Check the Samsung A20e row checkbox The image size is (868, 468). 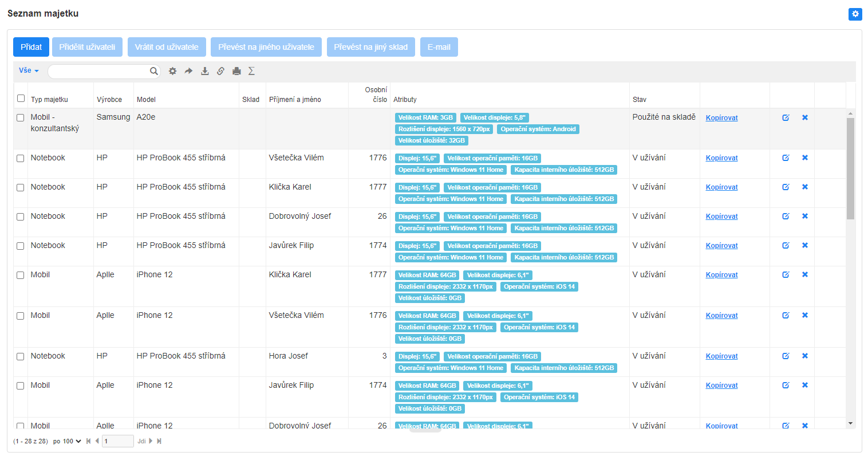pos(21,117)
